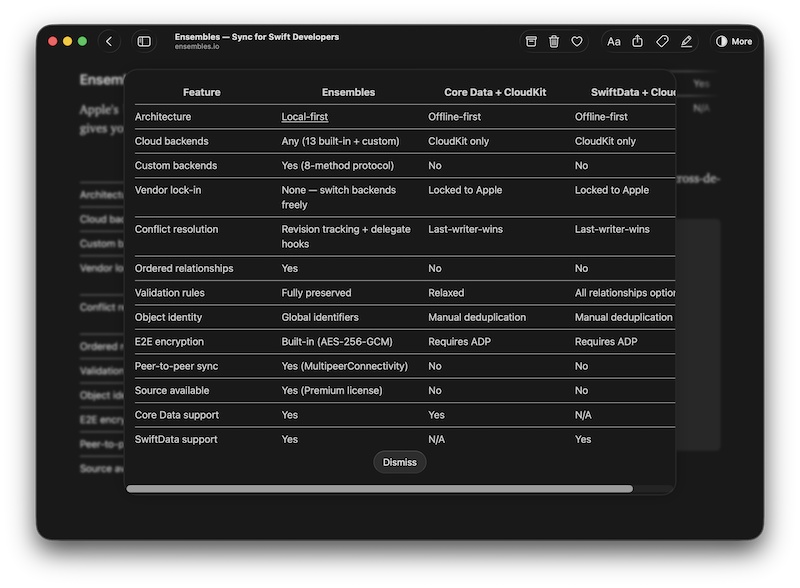This screenshot has width=800, height=588.
Task: Click 'Any (13 built-in + custom)' cell
Action: tap(340, 141)
